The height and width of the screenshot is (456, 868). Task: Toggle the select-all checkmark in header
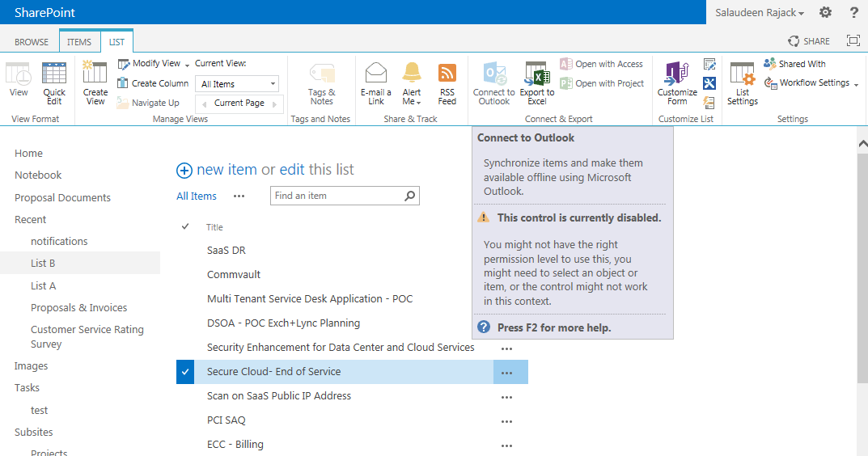[x=185, y=226]
